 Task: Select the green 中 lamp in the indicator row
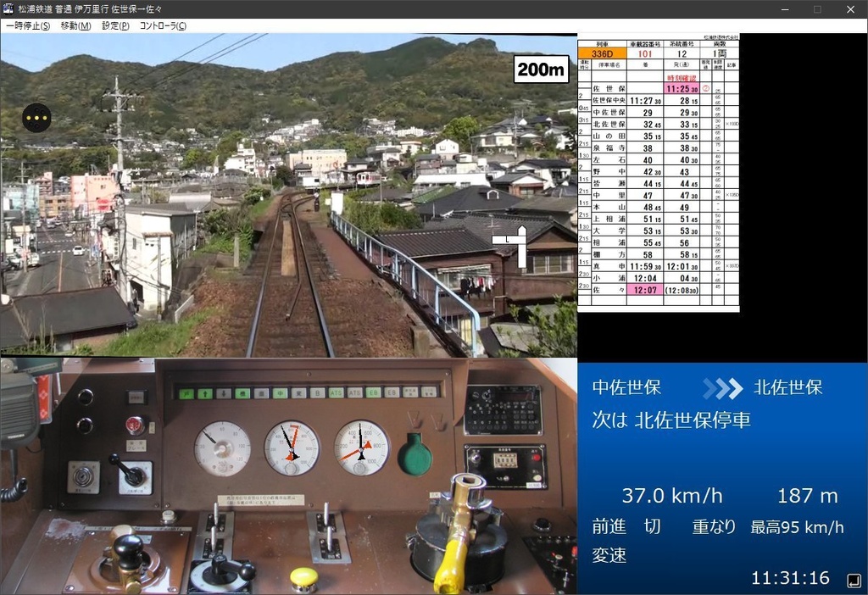pyautogui.click(x=281, y=392)
